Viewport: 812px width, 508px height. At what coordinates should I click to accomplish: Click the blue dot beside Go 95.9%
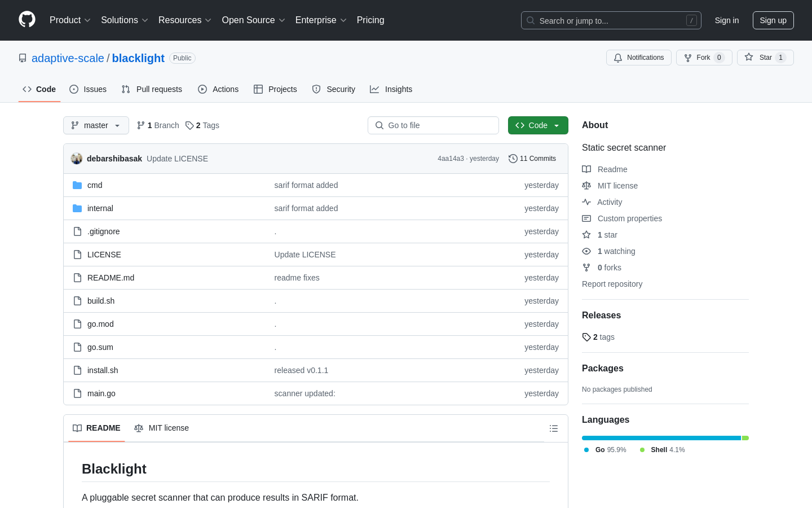[586, 450]
